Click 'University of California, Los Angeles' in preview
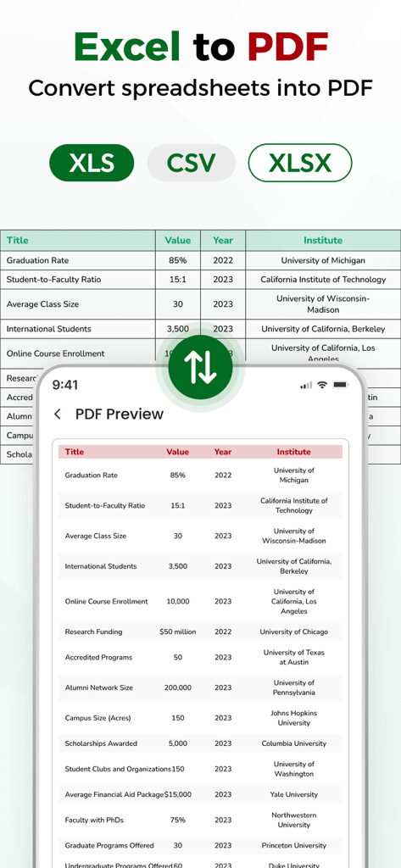 tap(294, 601)
